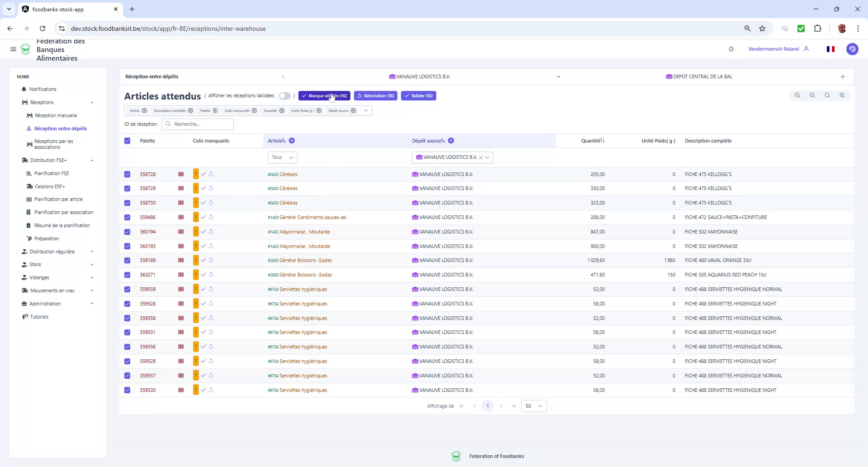Click the yellow question mark on row 359486
This screenshot has width=868, height=467.
tap(196, 217)
